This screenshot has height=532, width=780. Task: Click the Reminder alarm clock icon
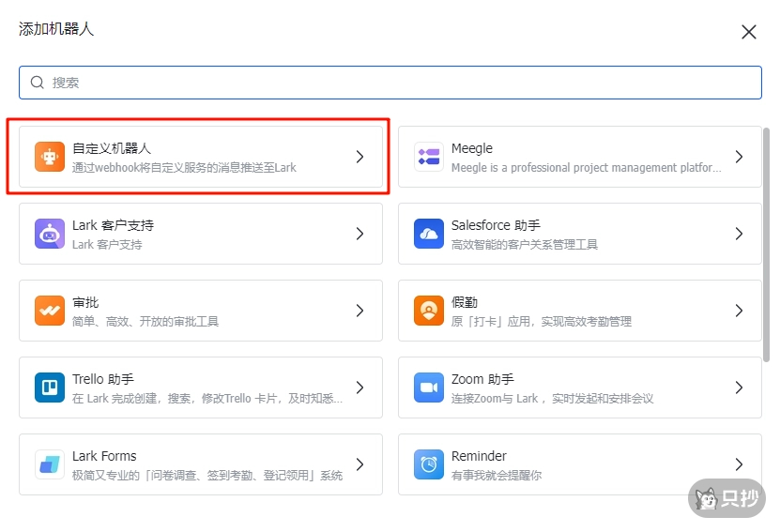click(x=429, y=464)
